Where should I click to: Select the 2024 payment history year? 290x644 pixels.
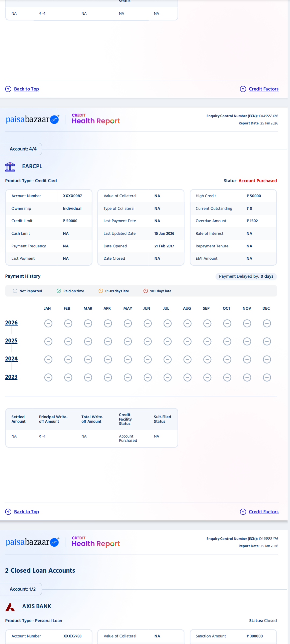(11, 358)
